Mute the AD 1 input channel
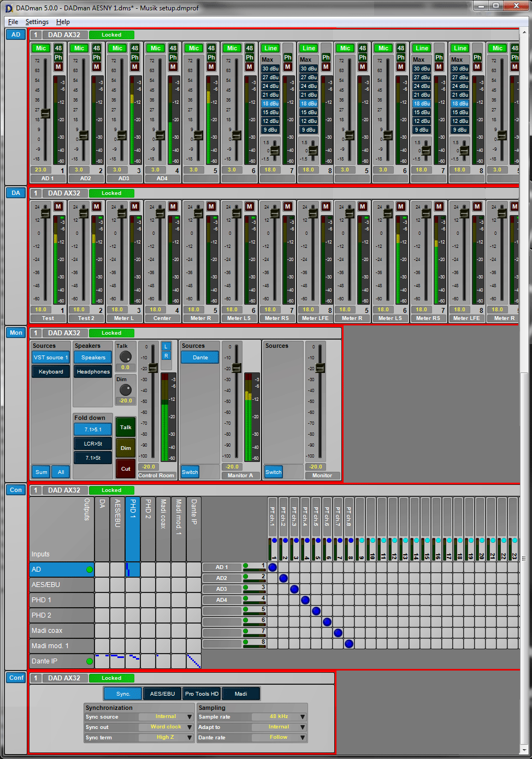This screenshot has height=759, width=532. (x=58, y=67)
